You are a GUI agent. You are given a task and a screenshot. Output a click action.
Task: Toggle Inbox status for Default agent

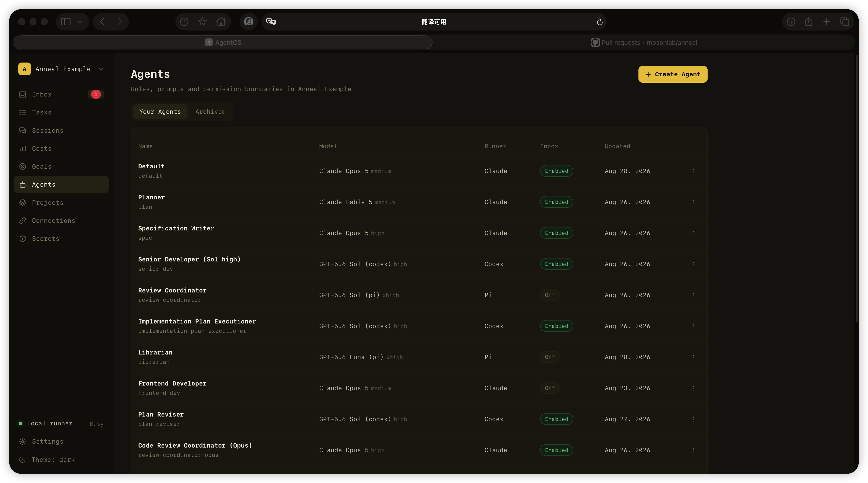click(556, 171)
